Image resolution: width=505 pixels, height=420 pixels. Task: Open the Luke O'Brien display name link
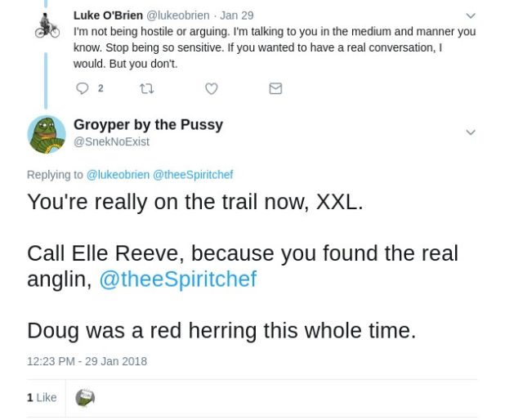tap(108, 16)
